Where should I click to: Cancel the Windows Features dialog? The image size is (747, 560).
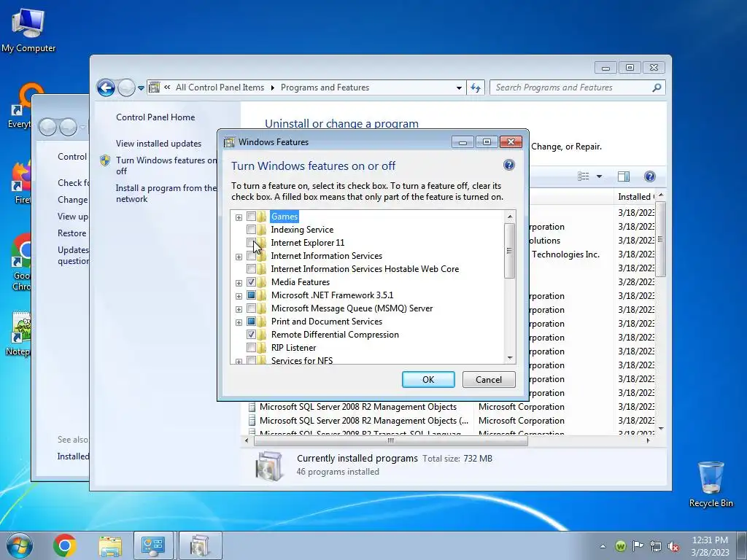(489, 379)
